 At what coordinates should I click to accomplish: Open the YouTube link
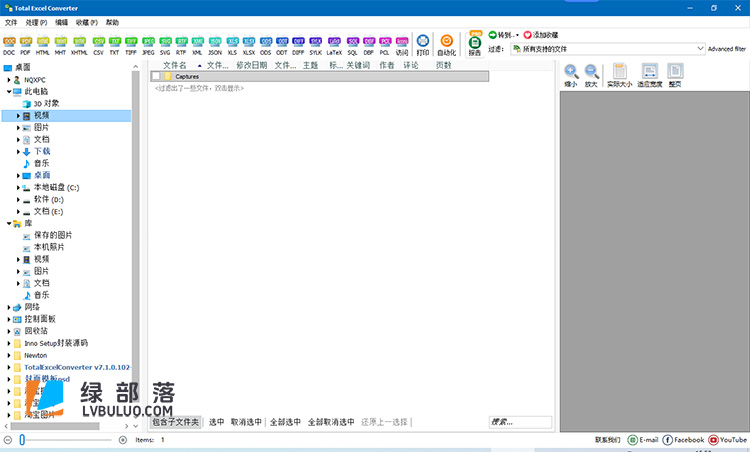[x=728, y=440]
